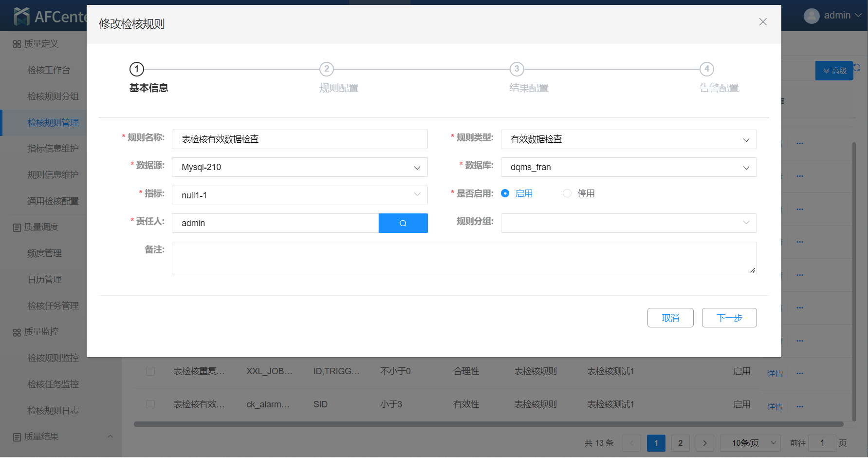Select the 启用 radio button
This screenshot has width=868, height=458.
pos(505,193)
